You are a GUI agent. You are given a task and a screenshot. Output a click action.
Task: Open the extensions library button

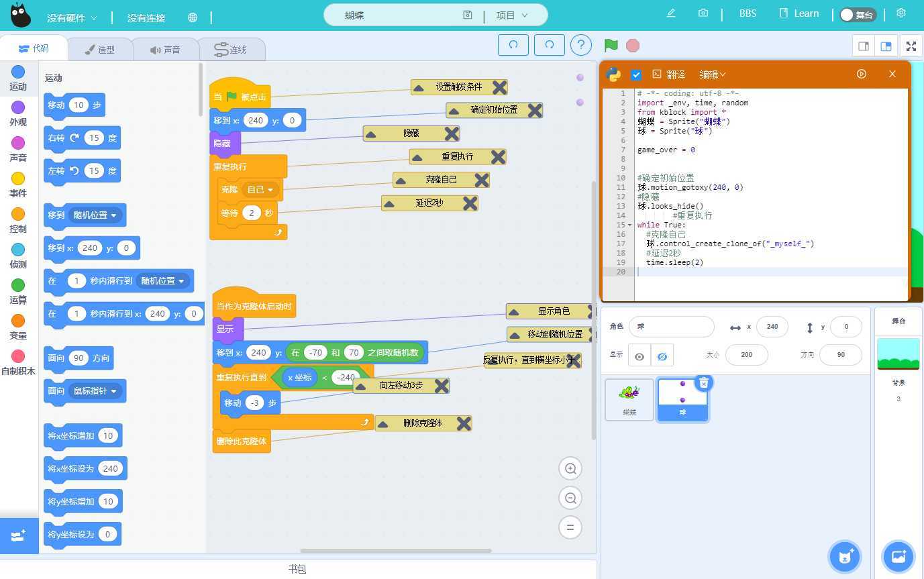pyautogui.click(x=19, y=535)
